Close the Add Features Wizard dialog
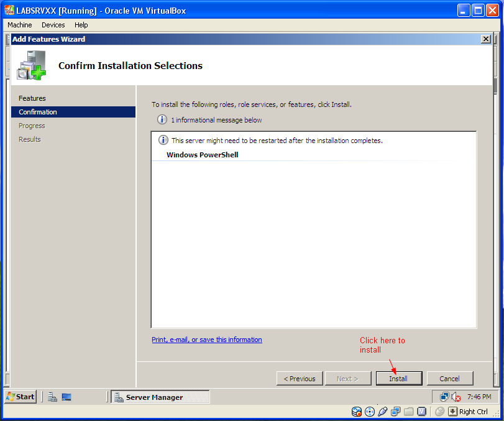The width and height of the screenshot is (504, 421). 486,39
